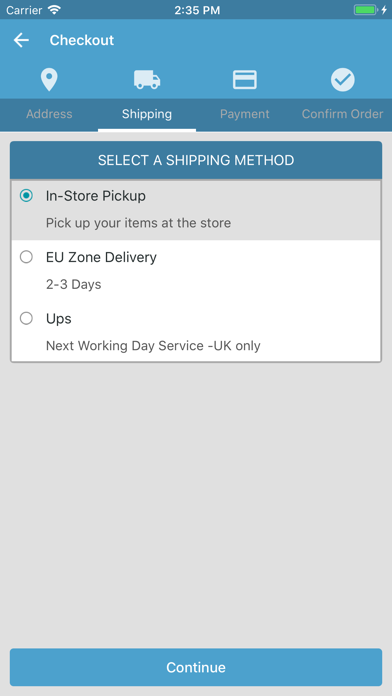This screenshot has width=392, height=696.
Task: Select the Ups radio button
Action: (x=27, y=318)
